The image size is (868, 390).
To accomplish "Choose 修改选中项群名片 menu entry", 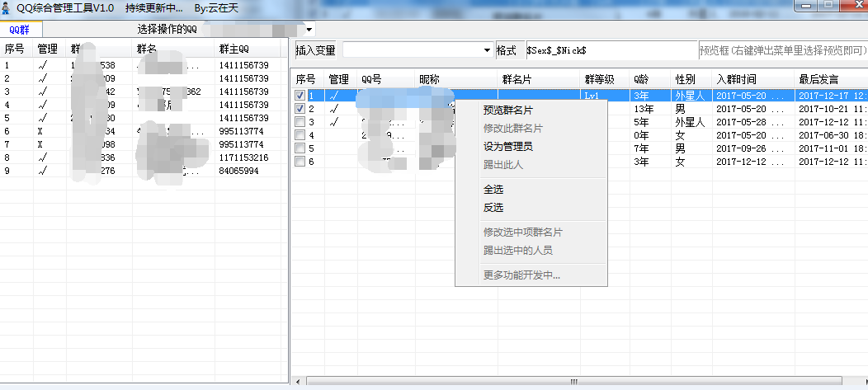I will [x=522, y=233].
